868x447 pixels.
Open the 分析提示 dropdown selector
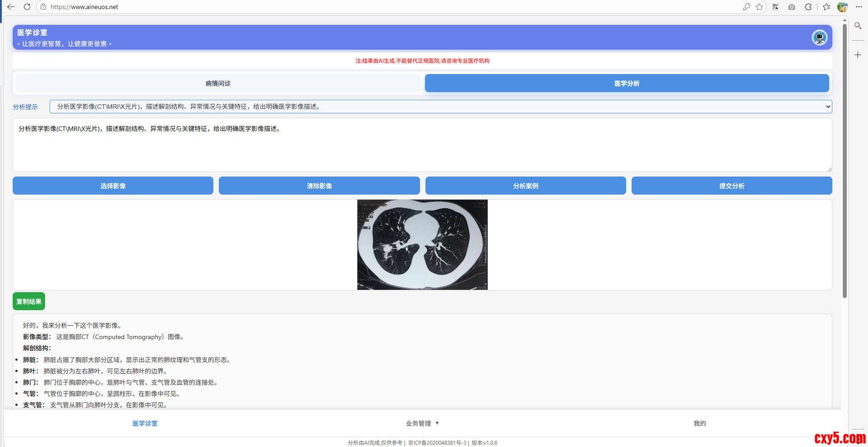[440, 107]
